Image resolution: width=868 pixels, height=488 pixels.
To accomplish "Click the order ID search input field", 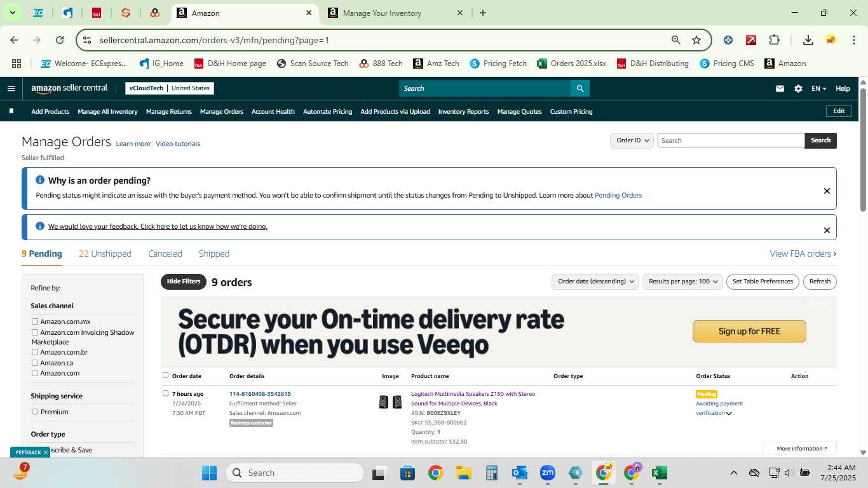I will pyautogui.click(x=731, y=140).
